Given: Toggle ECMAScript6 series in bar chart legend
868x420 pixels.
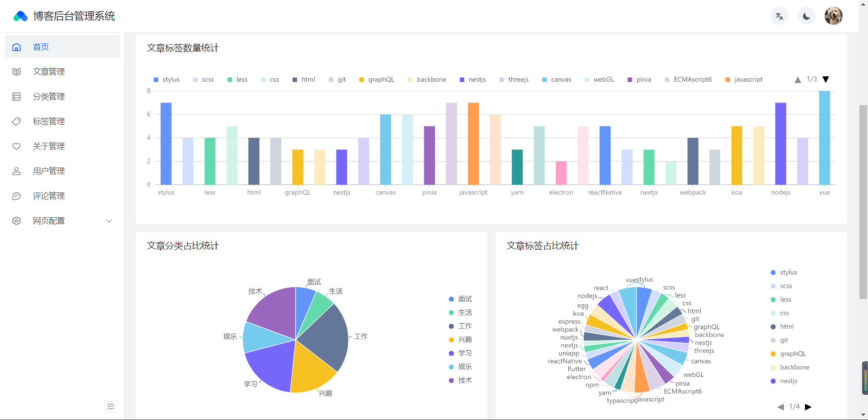Looking at the screenshot, I should pos(689,79).
